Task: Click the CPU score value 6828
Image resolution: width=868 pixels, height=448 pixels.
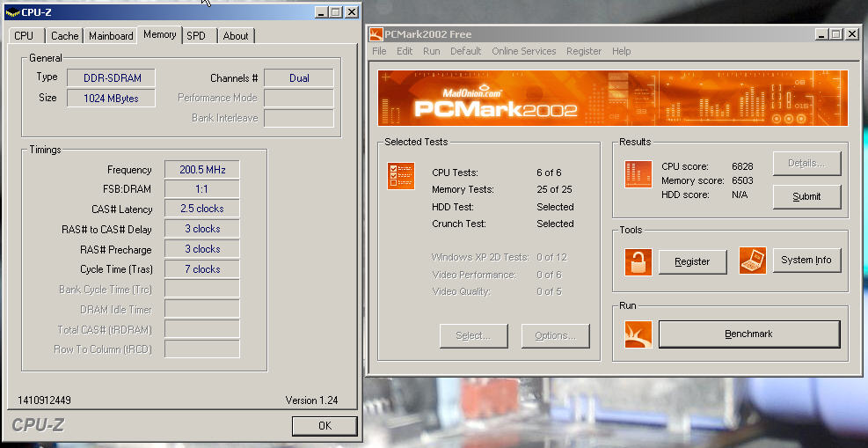Action: point(741,166)
